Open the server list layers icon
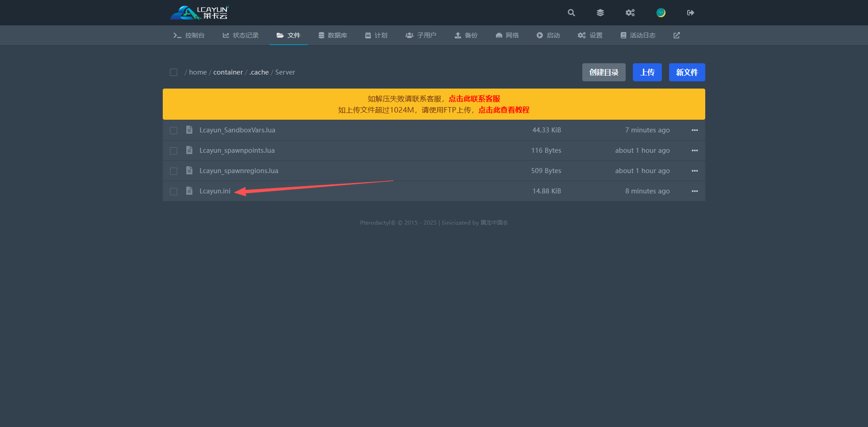Screen dimensions: 868x427 click(600, 13)
